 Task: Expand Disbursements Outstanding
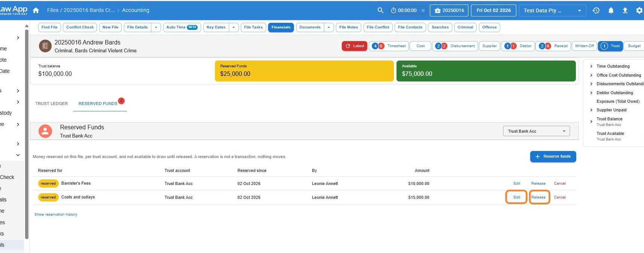point(591,84)
